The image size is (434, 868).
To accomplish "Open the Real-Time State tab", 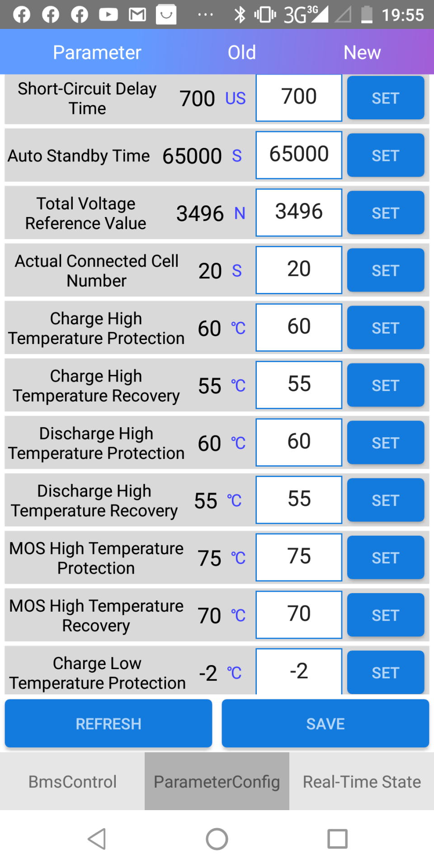I will [362, 781].
